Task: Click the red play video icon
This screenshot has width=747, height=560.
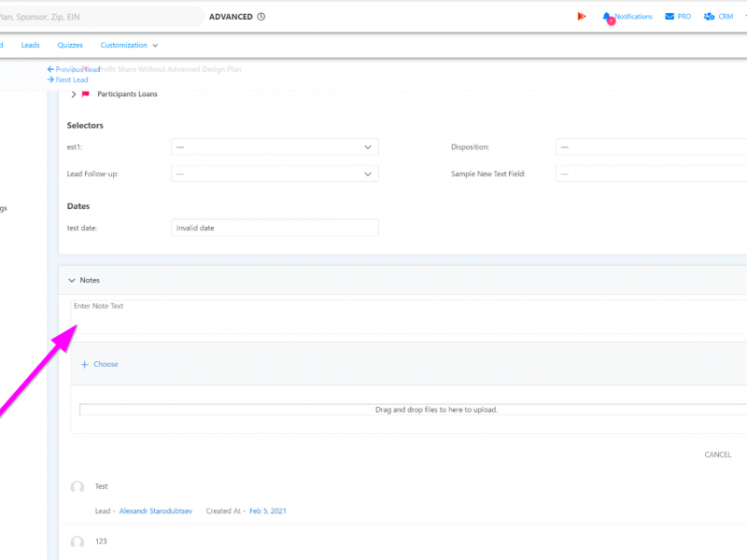Action: [582, 17]
